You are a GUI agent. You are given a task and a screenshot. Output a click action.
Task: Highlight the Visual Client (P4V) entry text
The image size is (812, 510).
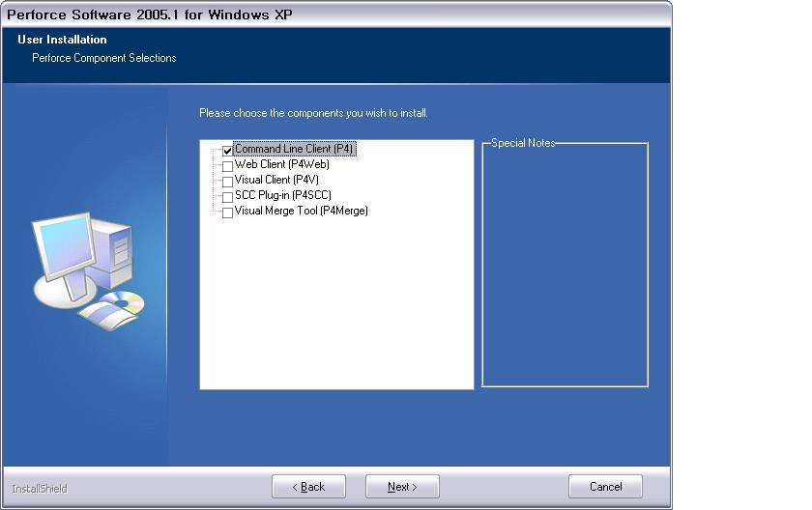pos(276,180)
